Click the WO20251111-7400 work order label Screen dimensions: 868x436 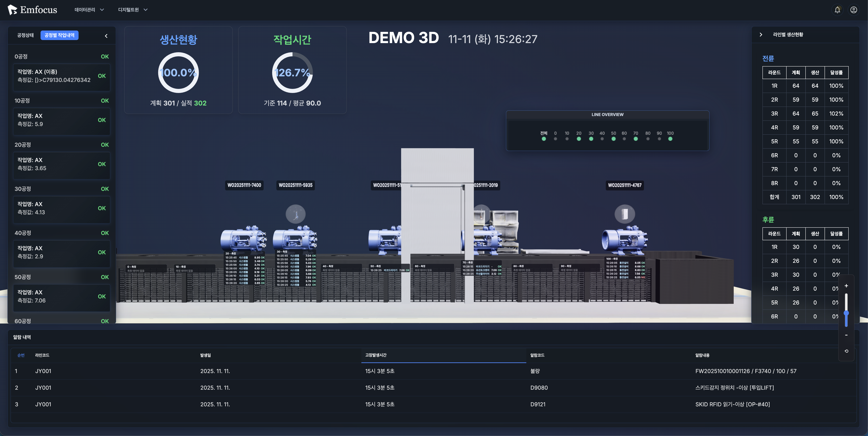(x=244, y=185)
